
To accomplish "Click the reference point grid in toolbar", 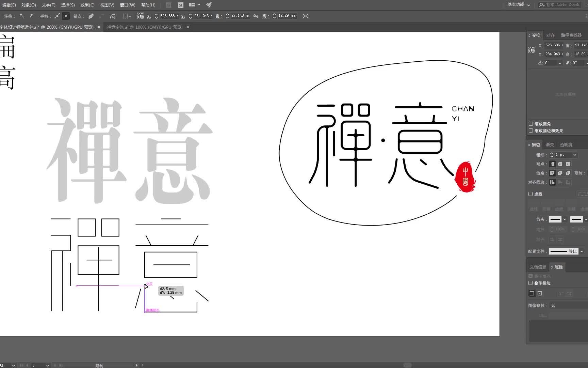I will point(141,16).
